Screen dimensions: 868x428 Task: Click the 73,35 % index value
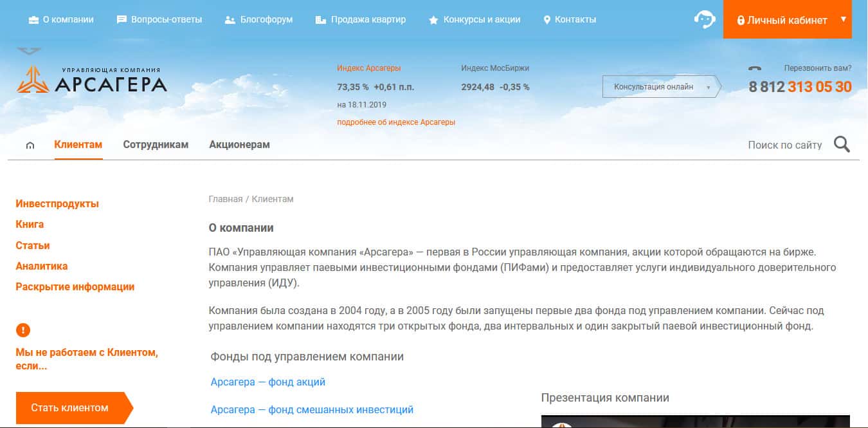point(353,87)
